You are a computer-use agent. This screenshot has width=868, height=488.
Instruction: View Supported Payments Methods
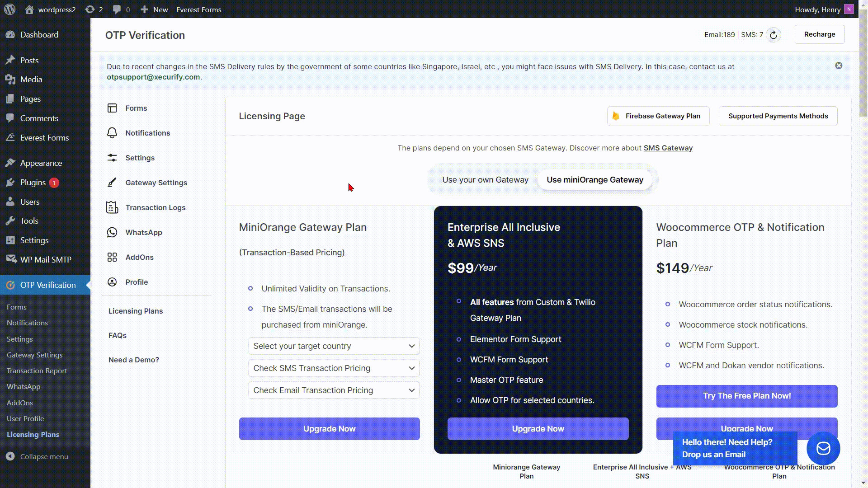[x=778, y=116]
